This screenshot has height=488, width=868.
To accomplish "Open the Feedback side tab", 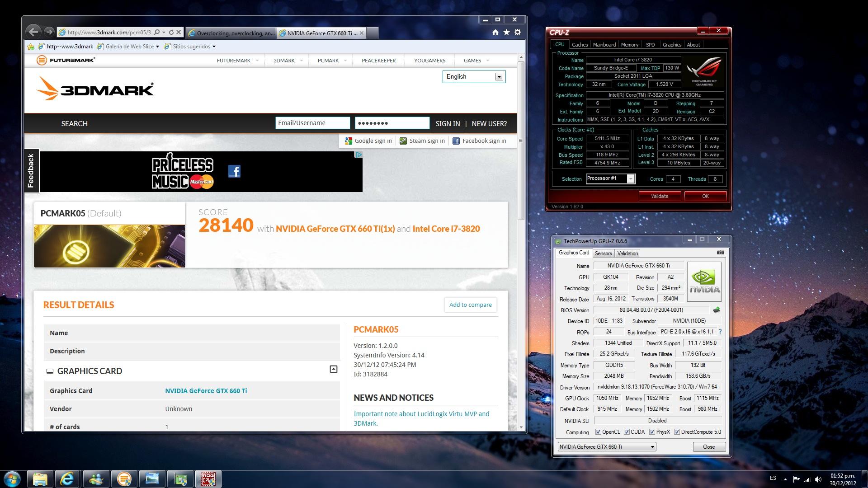I will point(31,171).
